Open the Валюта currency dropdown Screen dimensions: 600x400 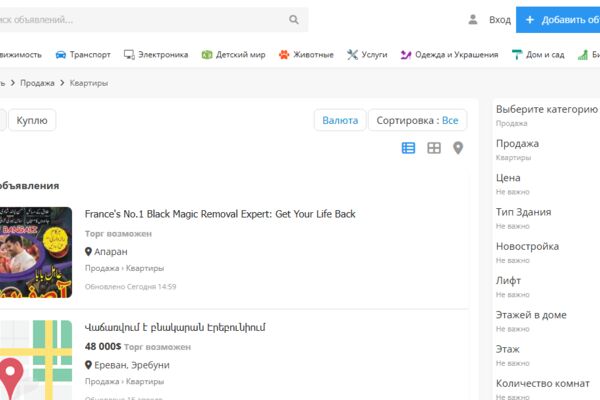(340, 120)
